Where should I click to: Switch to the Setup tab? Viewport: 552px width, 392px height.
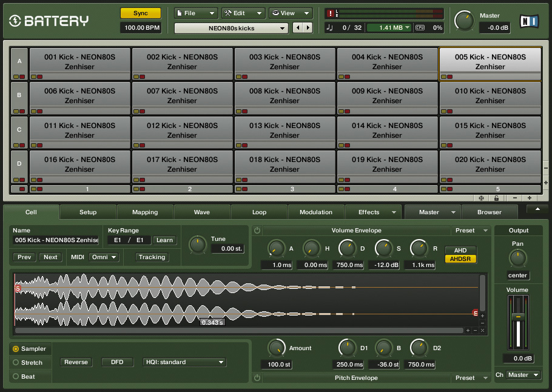88,212
